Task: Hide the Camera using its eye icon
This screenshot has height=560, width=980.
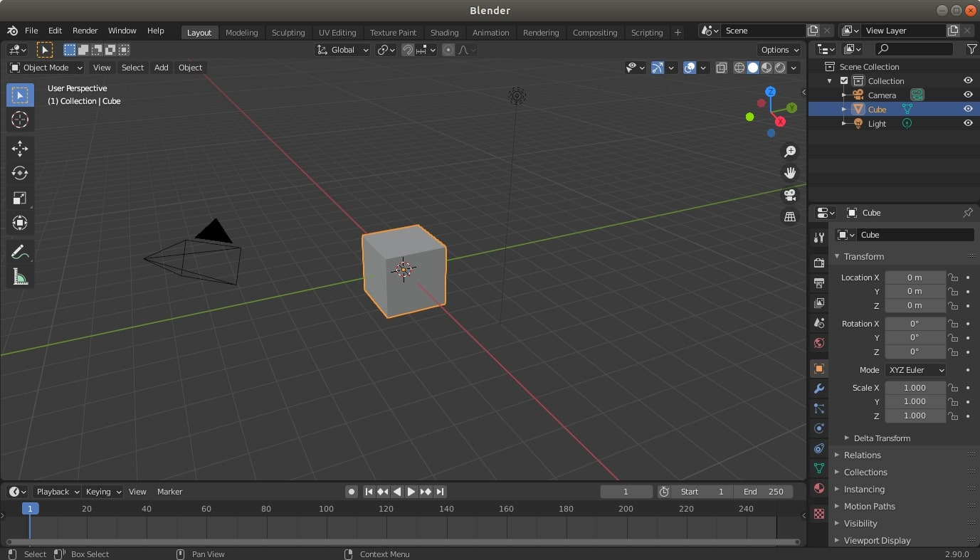Action: point(968,95)
